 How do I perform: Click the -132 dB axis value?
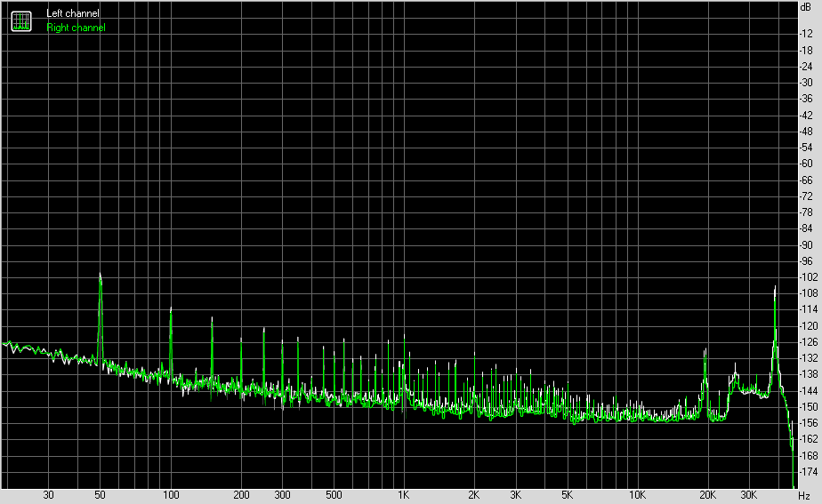(808, 358)
